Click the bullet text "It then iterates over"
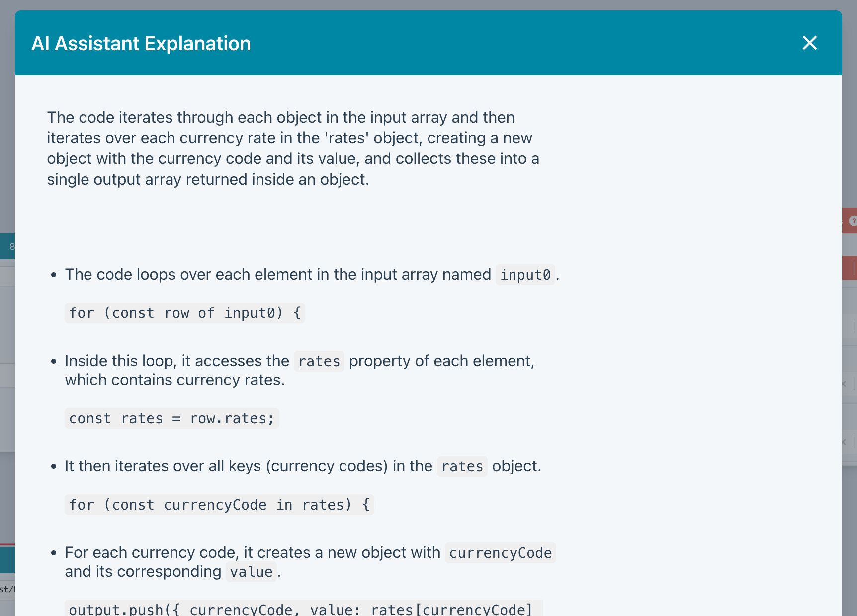 [x=249, y=466]
